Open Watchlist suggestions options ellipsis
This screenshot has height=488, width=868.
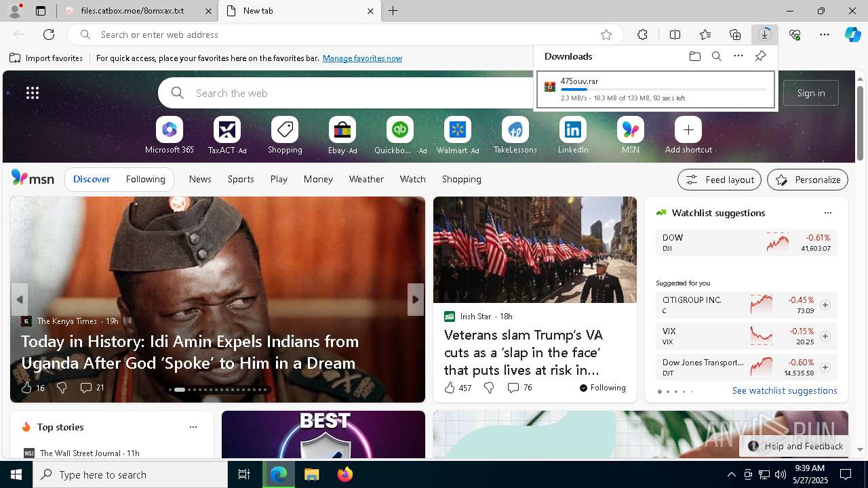(827, 213)
